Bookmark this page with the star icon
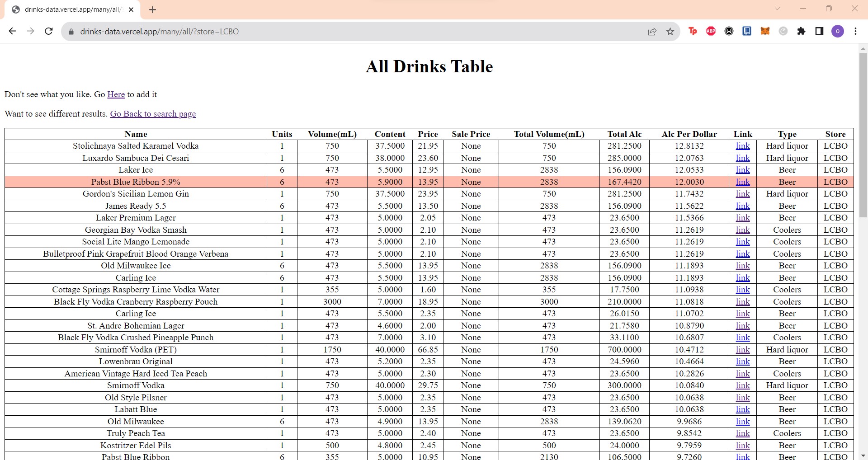 (670, 31)
